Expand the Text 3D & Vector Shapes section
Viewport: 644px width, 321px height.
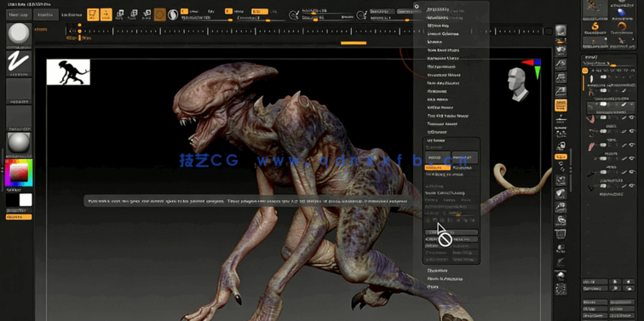tap(448, 115)
